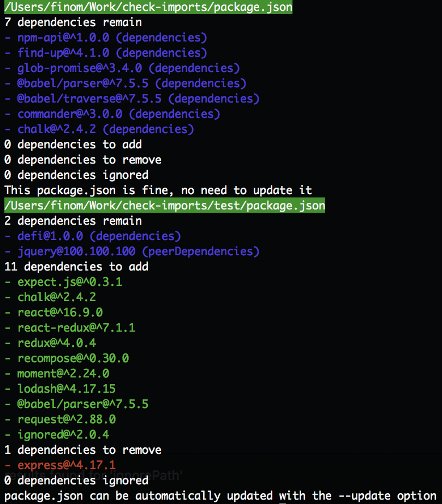Select the green chalk@^2.4.2 line
The image size is (442, 504).
50,297
